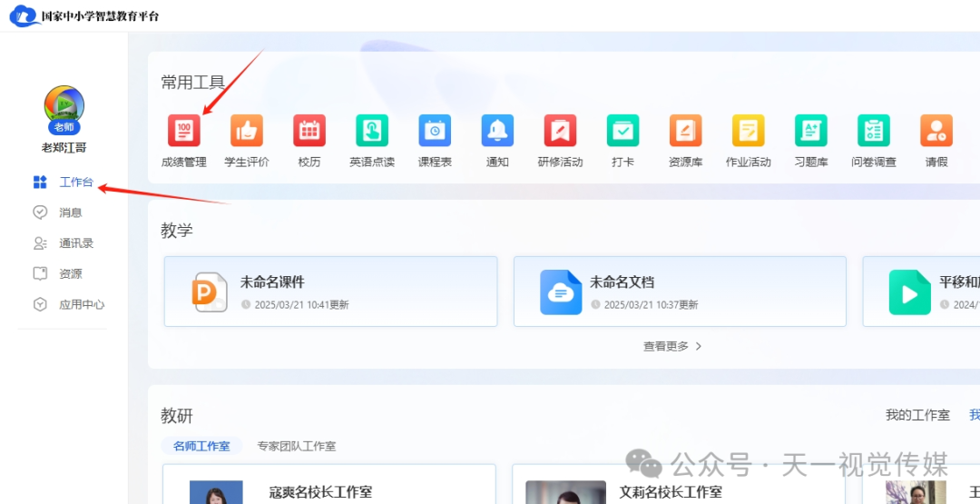The height and width of the screenshot is (504, 980).
Task: Switch to the 专家团队工作室 tab
Action: tap(296, 446)
